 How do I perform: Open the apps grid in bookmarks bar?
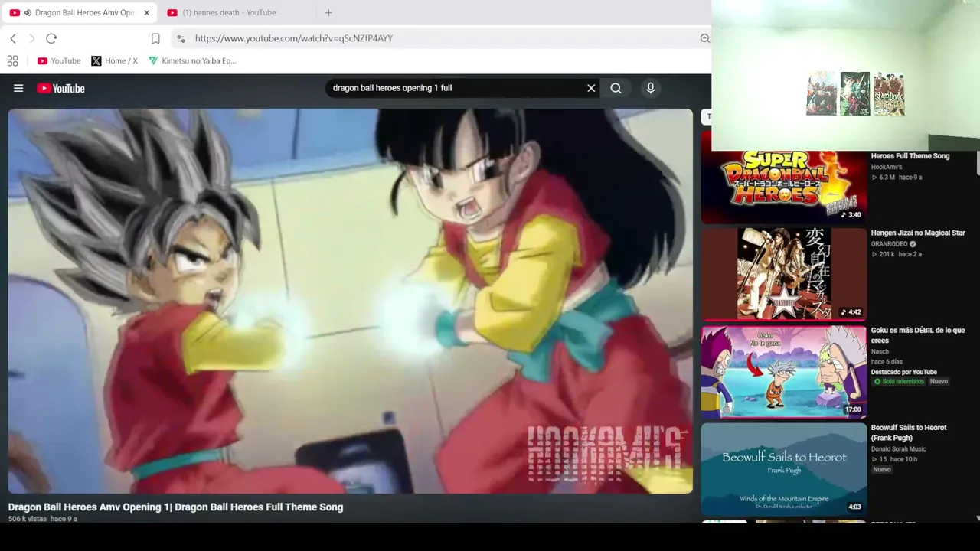[x=13, y=61]
